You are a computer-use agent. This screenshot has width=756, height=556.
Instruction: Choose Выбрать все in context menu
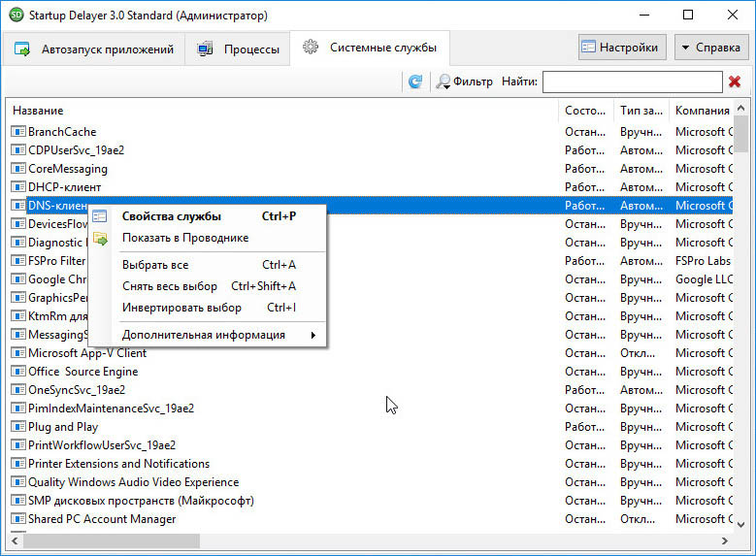(x=208, y=265)
